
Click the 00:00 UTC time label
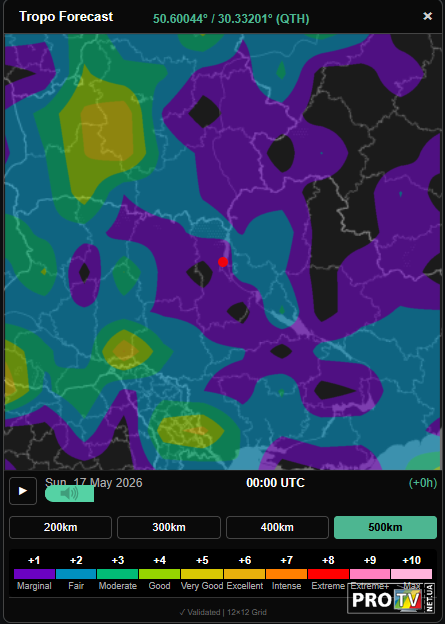[275, 483]
